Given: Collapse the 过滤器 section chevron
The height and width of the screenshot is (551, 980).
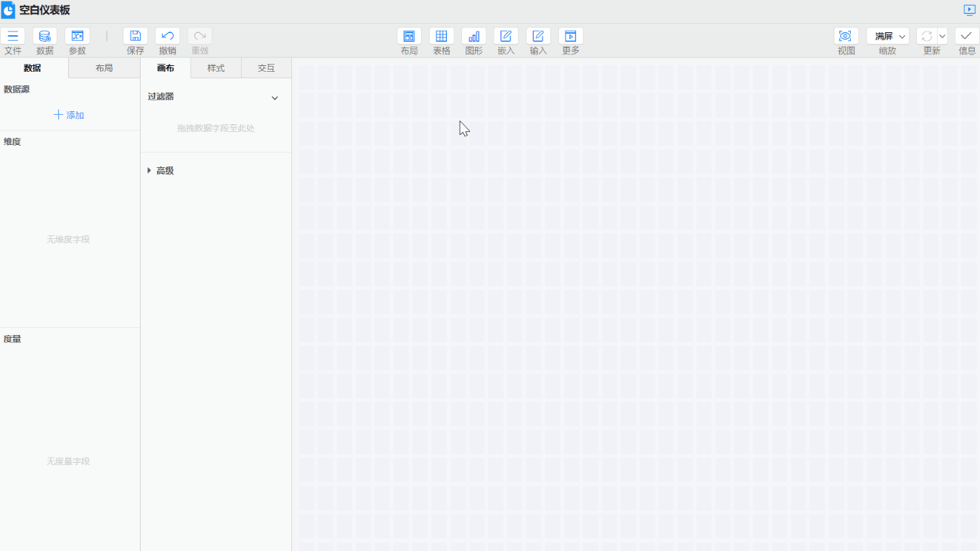Looking at the screenshot, I should 275,98.
